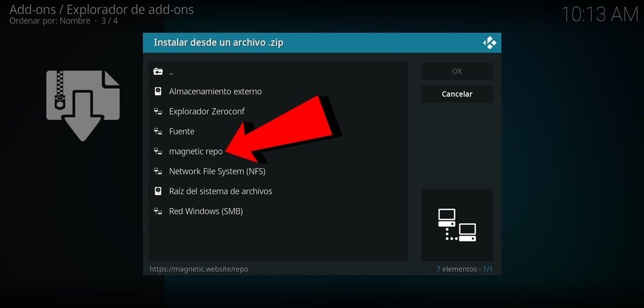Click the network icon beside Fuente
Screen dimensions: 644x308
[158, 131]
